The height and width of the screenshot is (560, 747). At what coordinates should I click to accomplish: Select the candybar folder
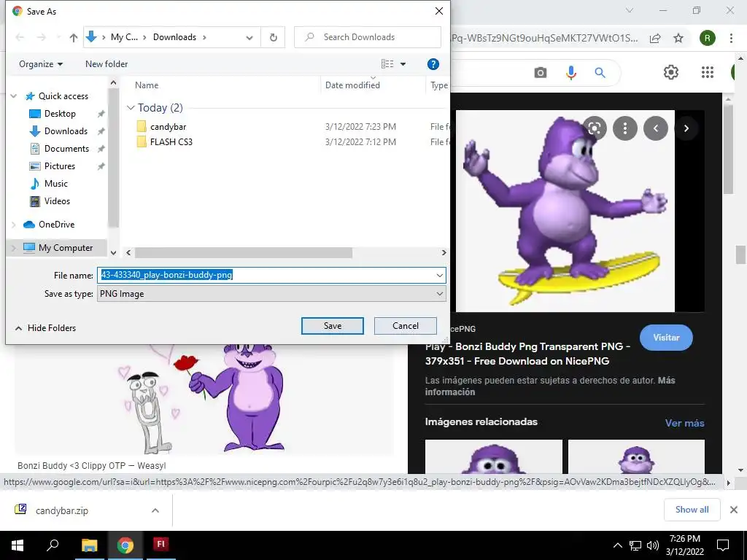(169, 127)
